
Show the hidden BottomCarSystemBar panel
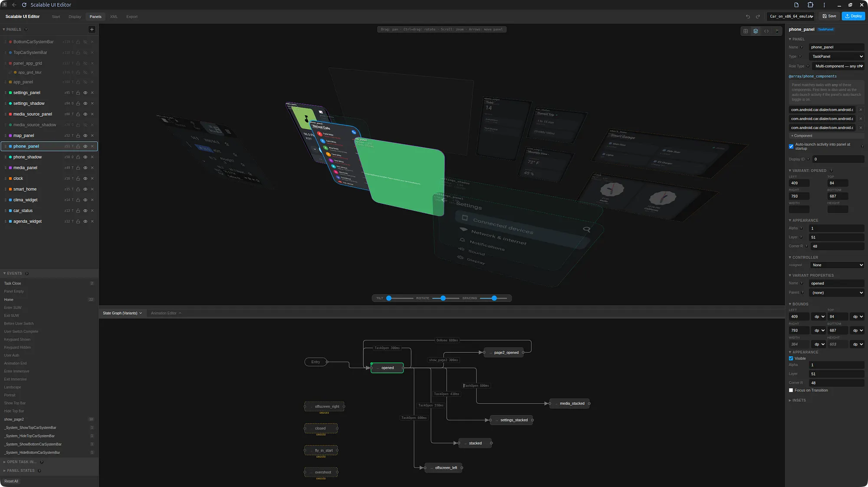click(x=85, y=42)
